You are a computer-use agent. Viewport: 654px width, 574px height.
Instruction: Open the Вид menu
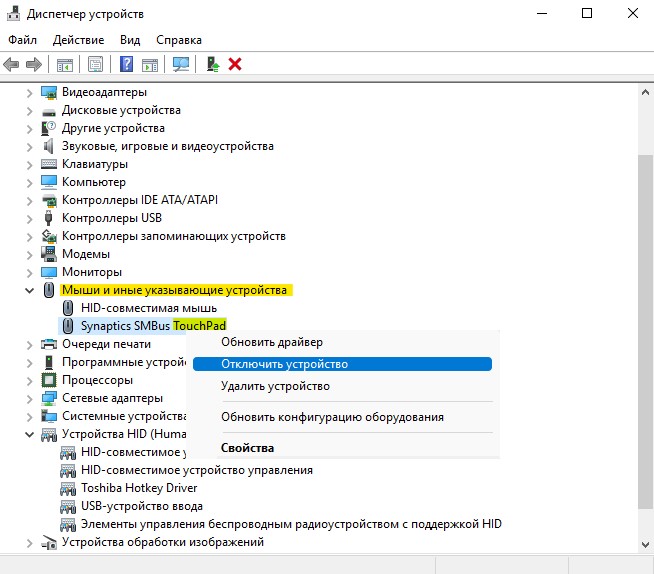130,40
